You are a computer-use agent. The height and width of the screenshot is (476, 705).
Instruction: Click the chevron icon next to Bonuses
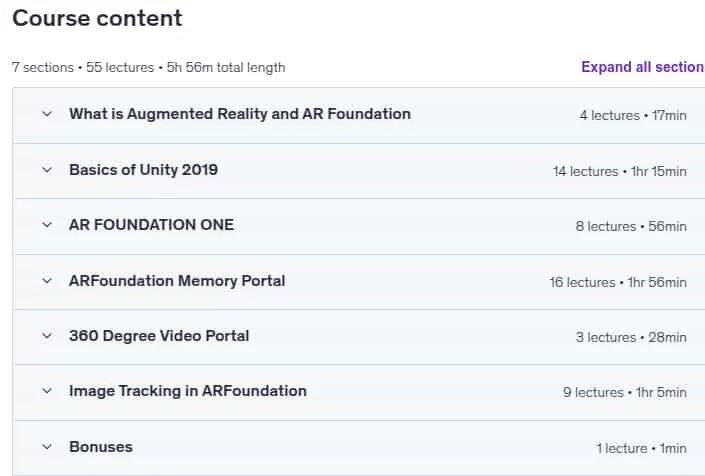[47, 447]
